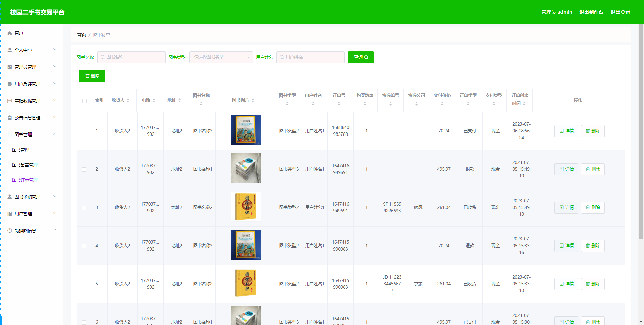Focus the 用户姓名 search input

tap(311, 57)
